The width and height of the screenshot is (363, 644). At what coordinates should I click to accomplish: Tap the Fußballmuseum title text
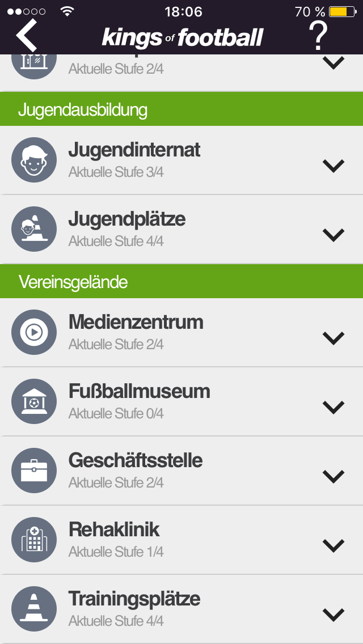(140, 391)
